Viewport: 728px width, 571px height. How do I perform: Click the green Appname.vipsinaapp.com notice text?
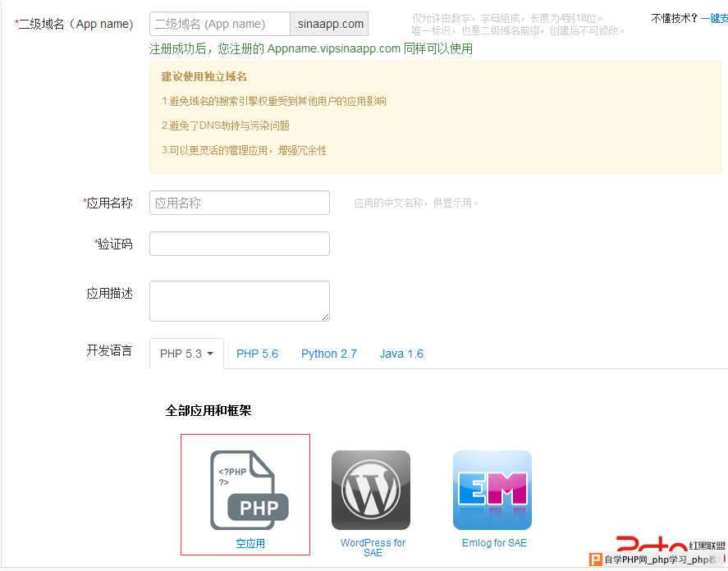311,48
